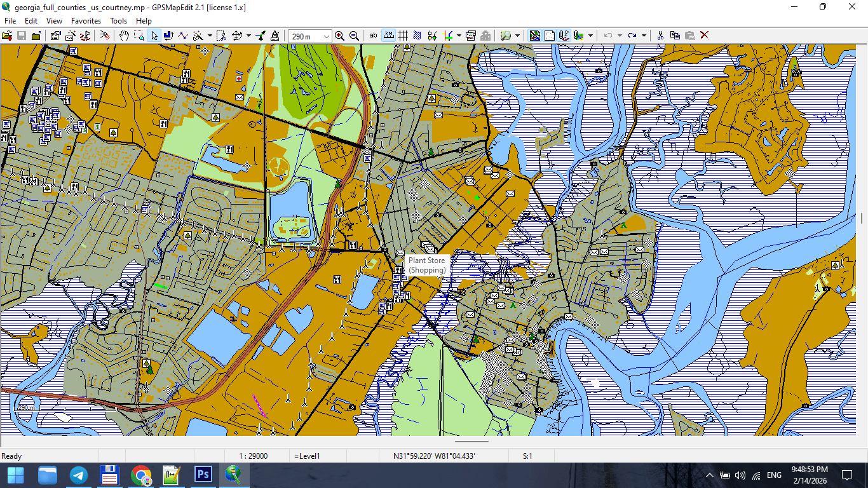
Task: Zoom out using the magnifier icon
Action: point(354,36)
